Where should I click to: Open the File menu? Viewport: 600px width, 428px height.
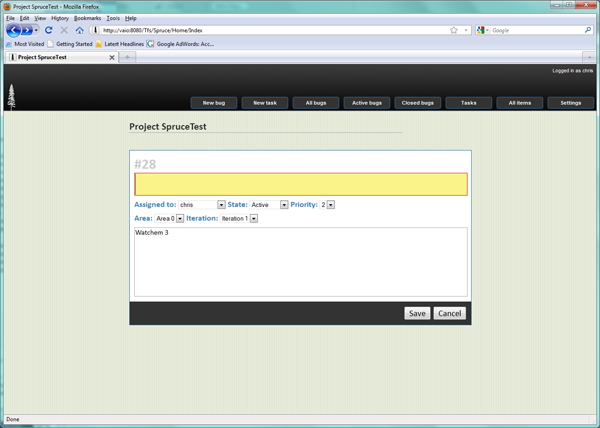(10, 18)
